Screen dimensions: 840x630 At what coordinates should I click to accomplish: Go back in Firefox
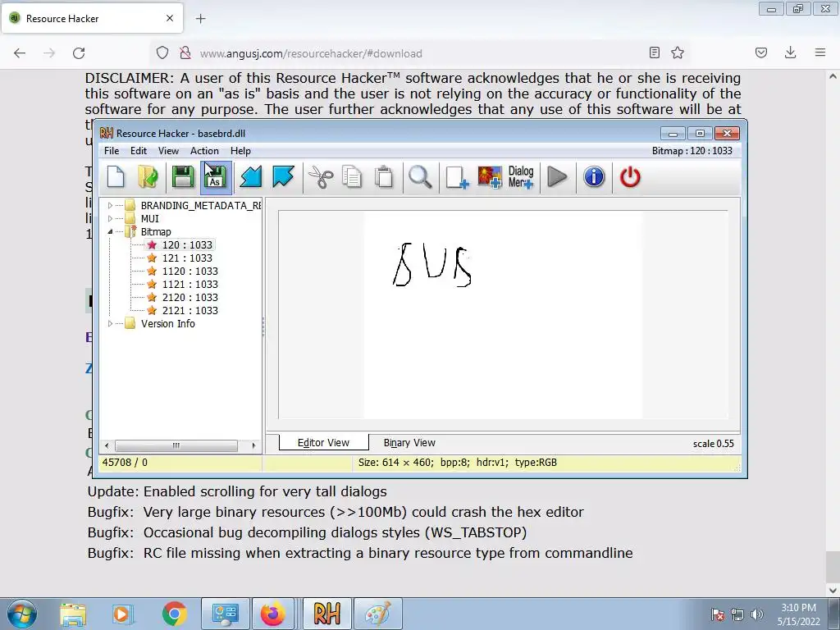click(x=20, y=53)
